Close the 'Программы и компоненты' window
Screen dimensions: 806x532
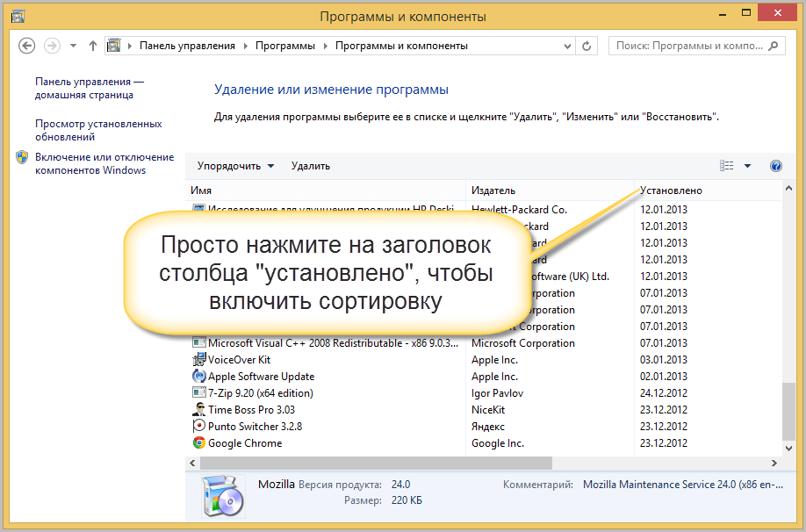777,13
